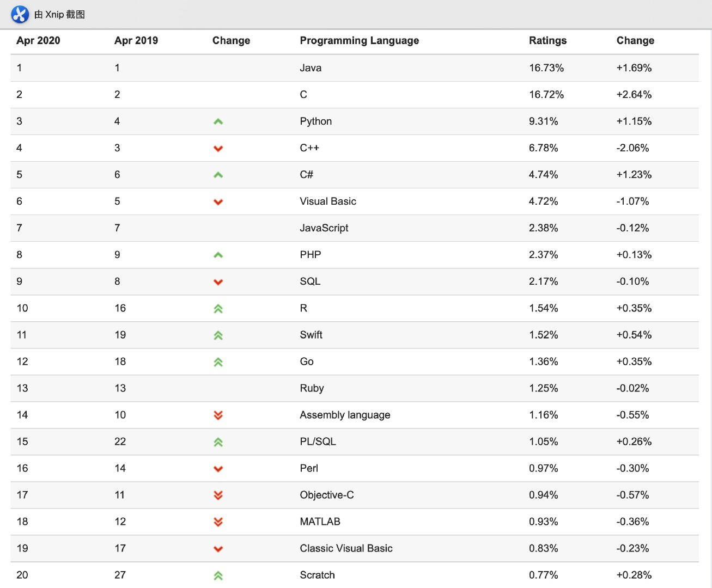The width and height of the screenshot is (712, 588).
Task: Click the double green arrow for PL/SQL
Action: [218, 442]
